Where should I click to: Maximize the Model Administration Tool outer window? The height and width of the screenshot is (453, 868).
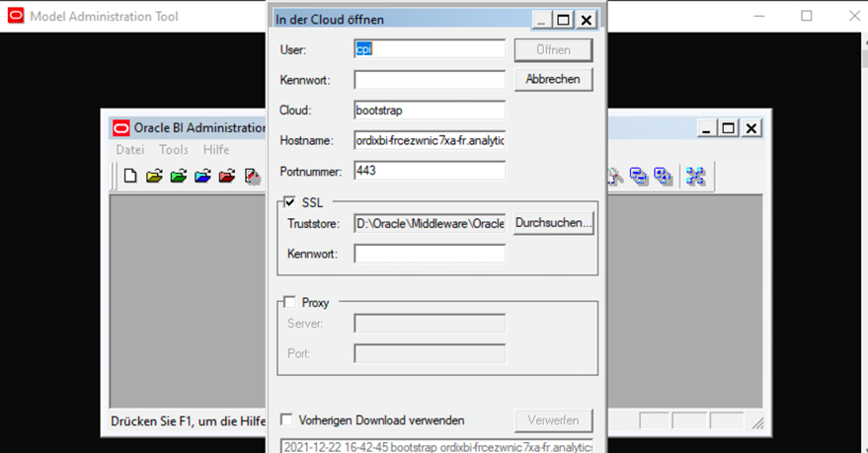807,16
